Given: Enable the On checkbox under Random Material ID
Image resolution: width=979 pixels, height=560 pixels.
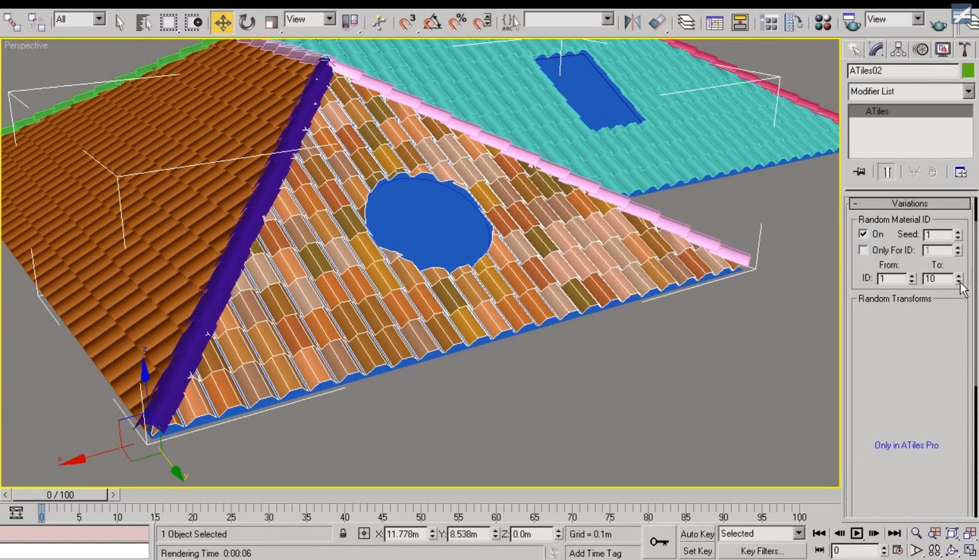Looking at the screenshot, I should 863,234.
